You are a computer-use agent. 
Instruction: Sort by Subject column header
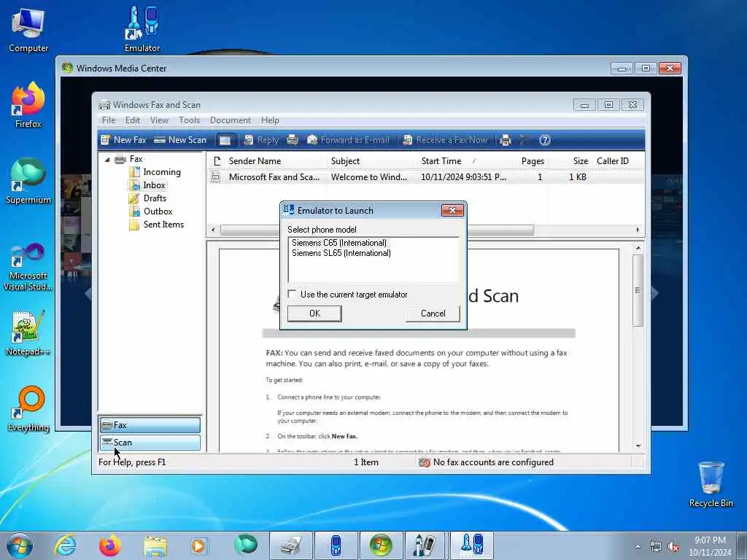371,161
